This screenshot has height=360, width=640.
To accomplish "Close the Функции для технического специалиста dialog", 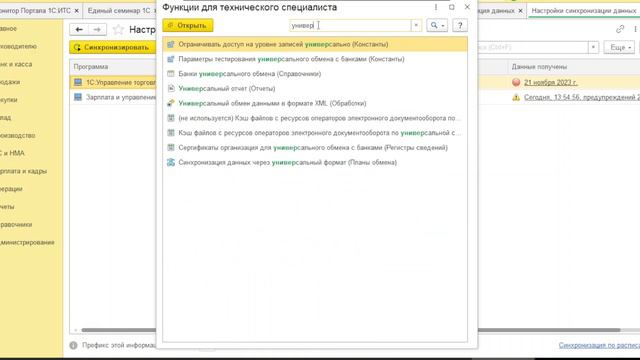I will point(467,7).
